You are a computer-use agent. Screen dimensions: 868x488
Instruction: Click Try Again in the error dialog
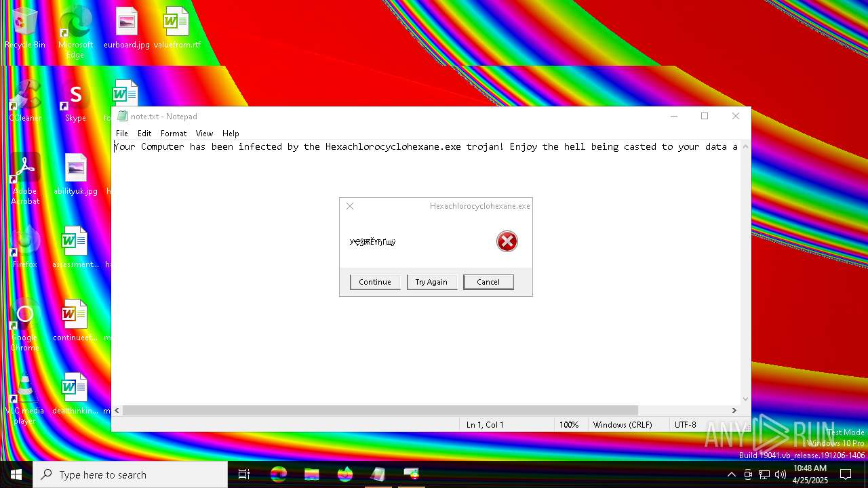pos(431,282)
